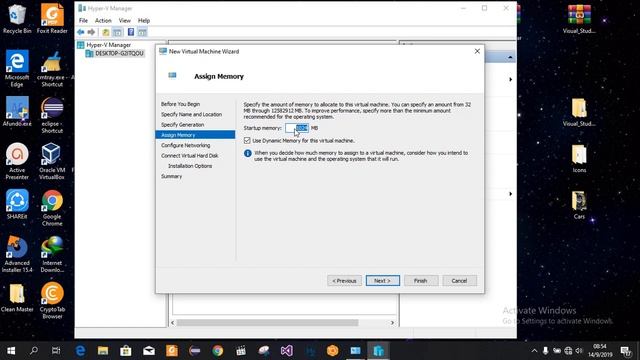Click the Next > button

[382, 281]
